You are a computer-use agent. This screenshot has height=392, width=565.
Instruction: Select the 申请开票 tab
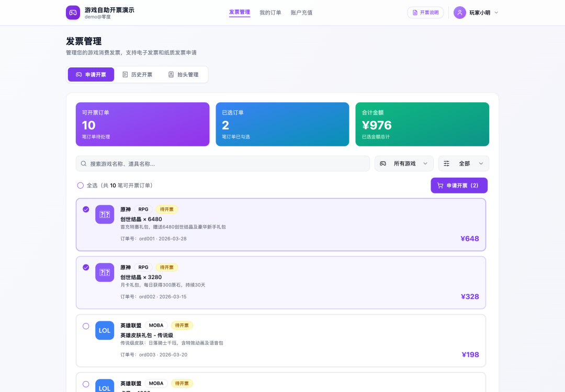pyautogui.click(x=91, y=75)
